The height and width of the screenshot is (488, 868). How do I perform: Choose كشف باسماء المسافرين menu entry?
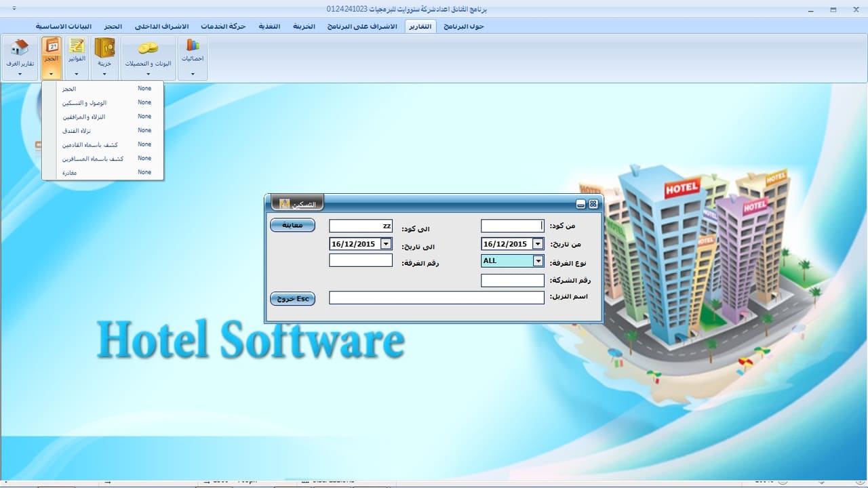coord(103,159)
